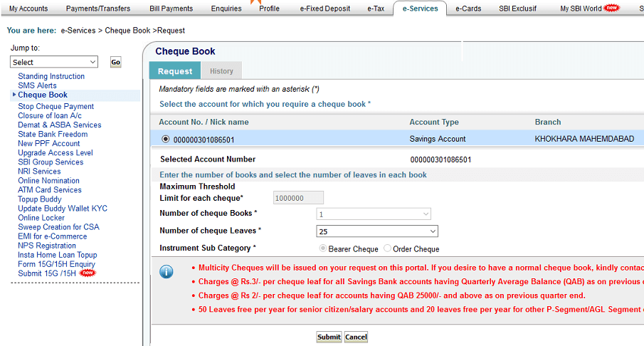Click the Go button next to Jump to

[x=116, y=62]
